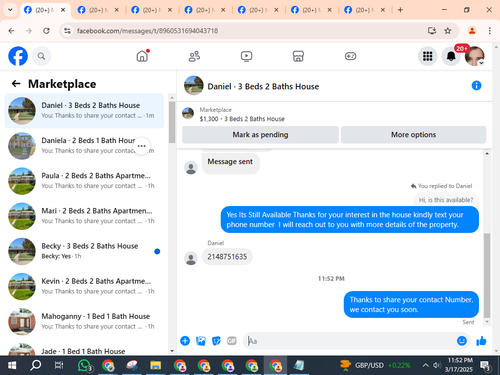
Task: Open conversation info icon
Action: (x=476, y=86)
